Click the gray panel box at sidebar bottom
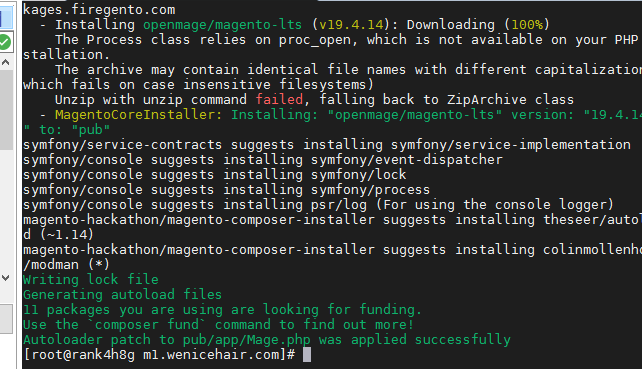Viewport: 642px width, 369px height. (x=6, y=318)
